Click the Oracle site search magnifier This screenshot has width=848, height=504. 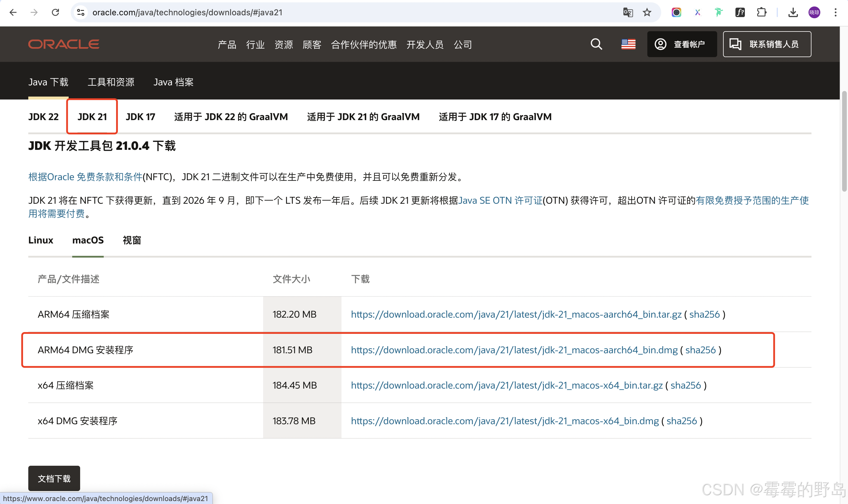pos(596,44)
